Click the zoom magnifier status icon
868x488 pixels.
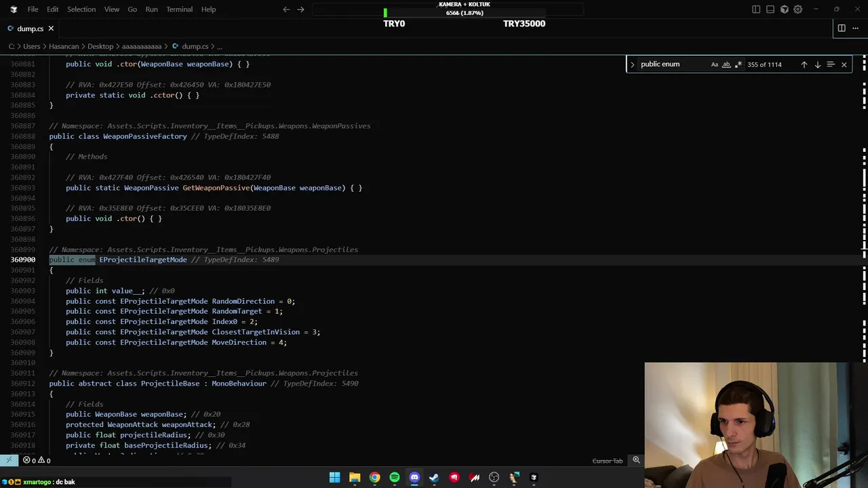[636, 461]
